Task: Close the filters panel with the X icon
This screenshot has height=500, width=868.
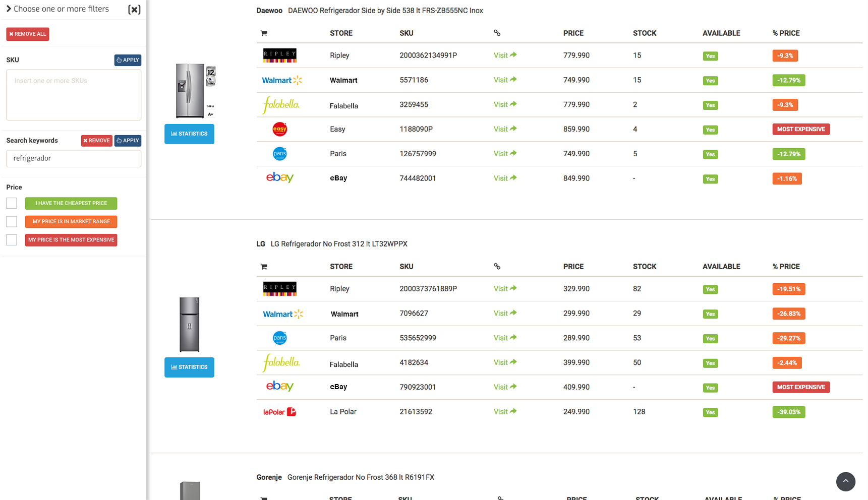Action: (x=134, y=10)
